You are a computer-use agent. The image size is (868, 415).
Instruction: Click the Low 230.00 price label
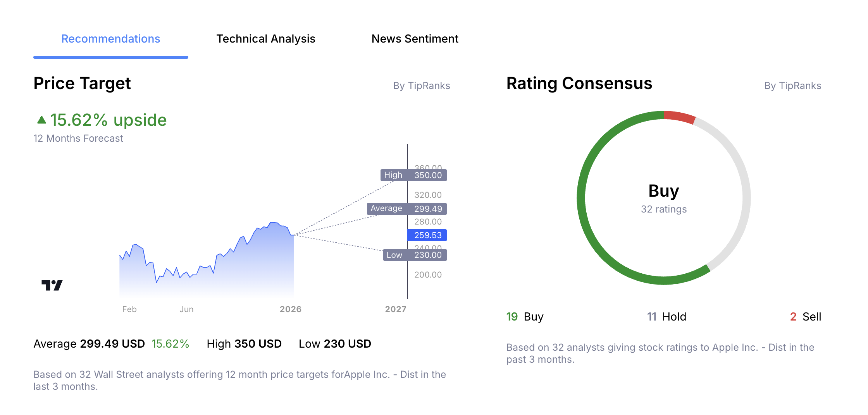tap(413, 255)
